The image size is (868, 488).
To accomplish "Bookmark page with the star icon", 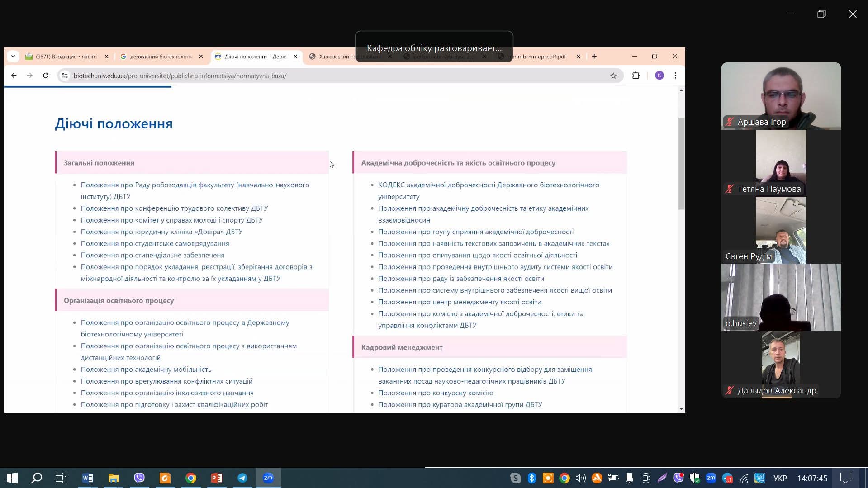I will pyautogui.click(x=613, y=76).
